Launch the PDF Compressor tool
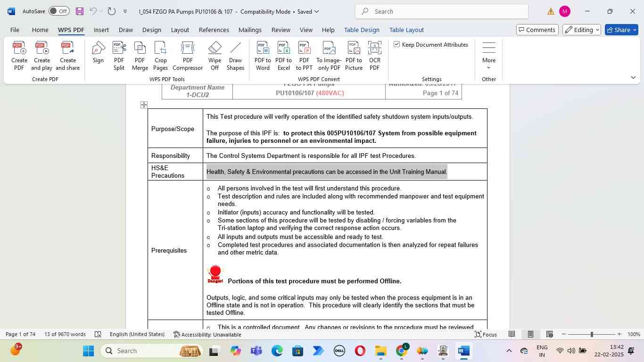 188,56
